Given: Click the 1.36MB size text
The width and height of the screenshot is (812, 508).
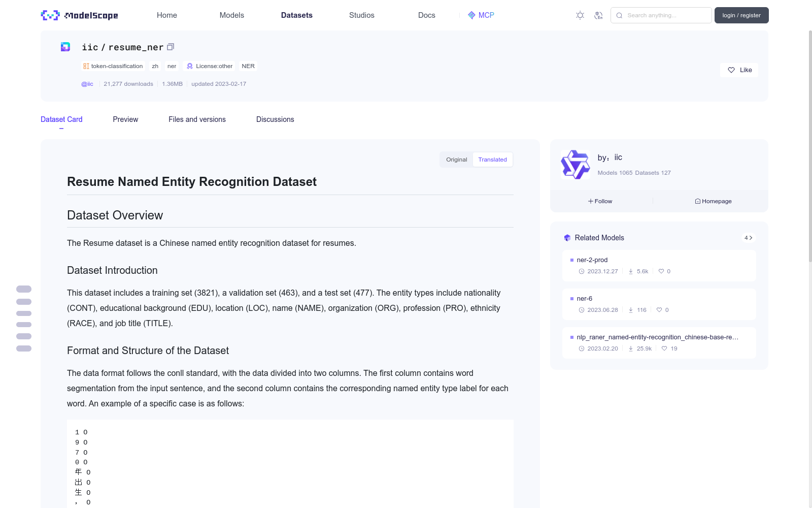Looking at the screenshot, I should (172, 84).
